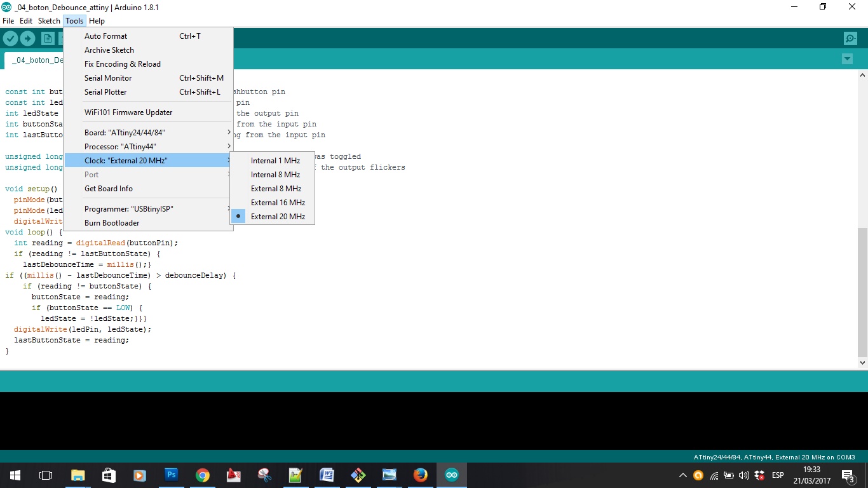Select Fix Encoding & Reload
The width and height of the screenshot is (868, 488).
tap(149, 64)
